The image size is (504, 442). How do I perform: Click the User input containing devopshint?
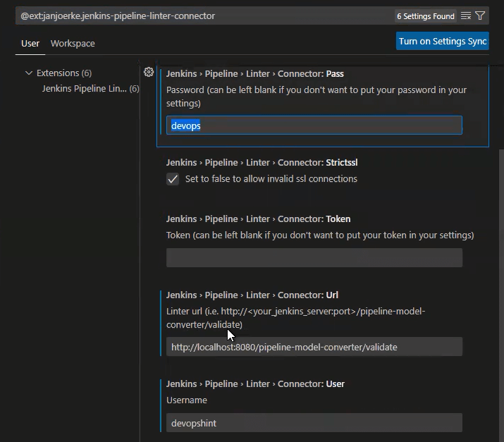tap(314, 423)
